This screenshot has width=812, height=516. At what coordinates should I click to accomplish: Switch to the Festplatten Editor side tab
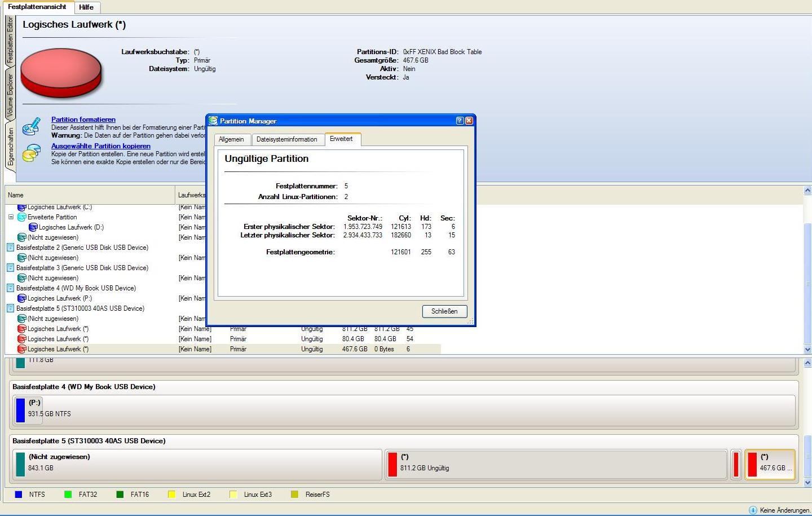click(10, 41)
